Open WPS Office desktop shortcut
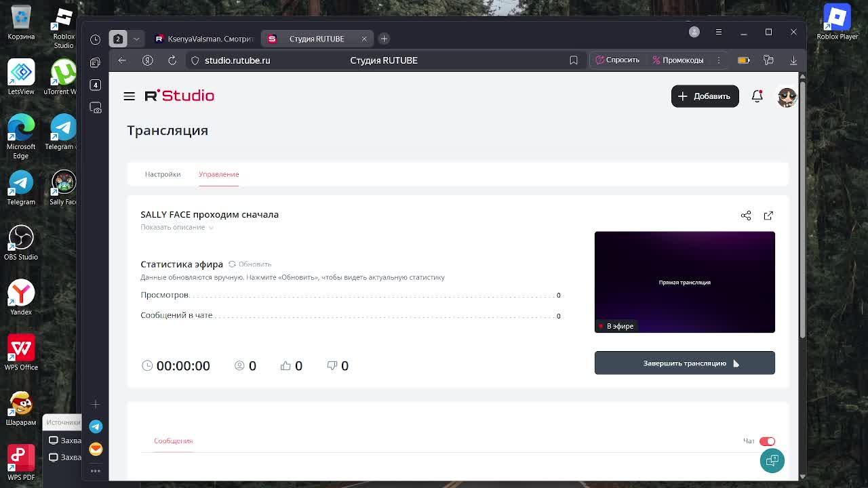The height and width of the screenshot is (488, 868). [x=21, y=353]
